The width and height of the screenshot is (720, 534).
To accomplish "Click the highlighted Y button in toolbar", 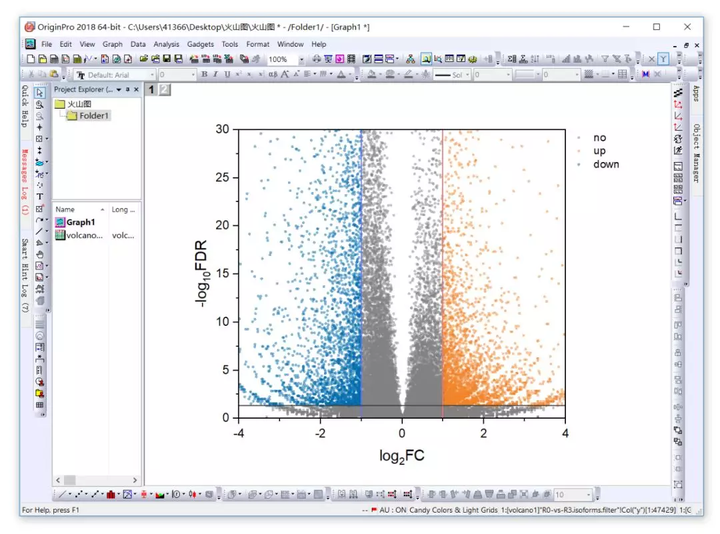I will click(663, 59).
